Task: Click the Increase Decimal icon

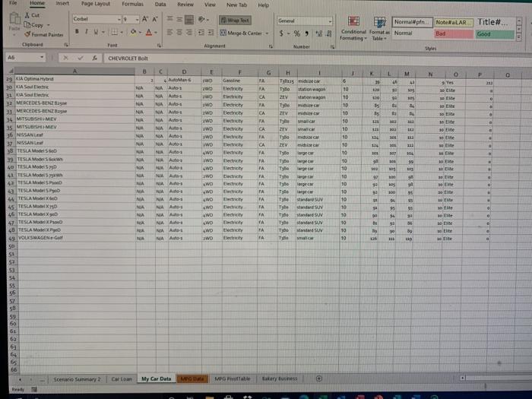Action: 318,33
